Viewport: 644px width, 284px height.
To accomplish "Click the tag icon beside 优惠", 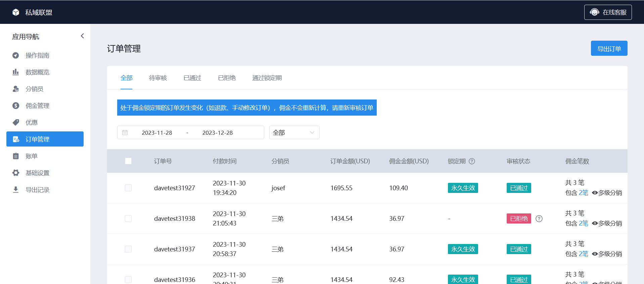I will [15, 123].
